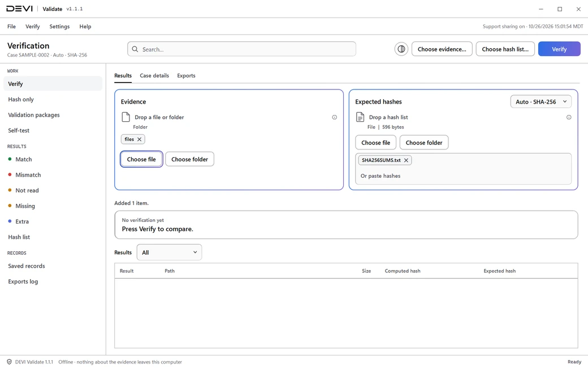Maximize the application window

pos(560,9)
